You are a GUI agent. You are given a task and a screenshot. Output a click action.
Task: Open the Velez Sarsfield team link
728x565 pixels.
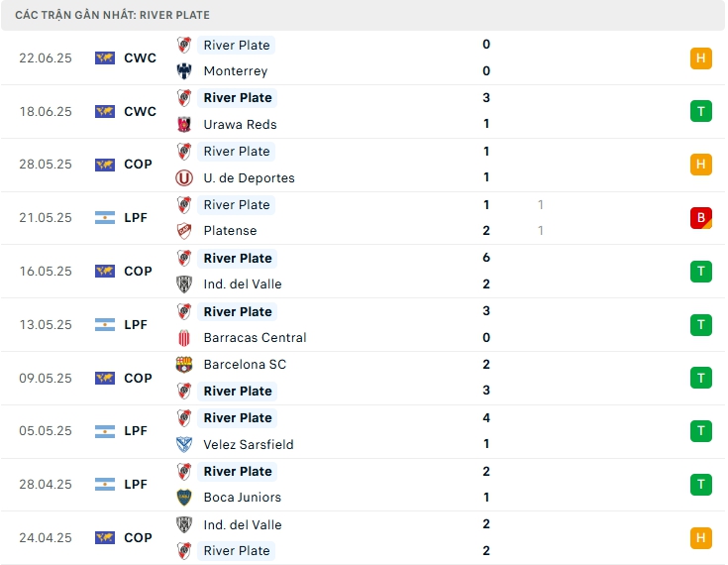pyautogui.click(x=249, y=445)
